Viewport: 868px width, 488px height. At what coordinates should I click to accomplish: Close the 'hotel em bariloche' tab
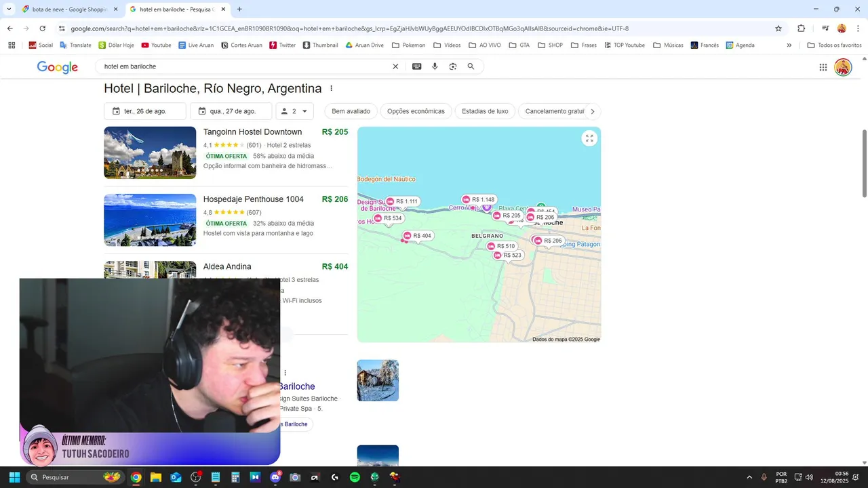[223, 9]
